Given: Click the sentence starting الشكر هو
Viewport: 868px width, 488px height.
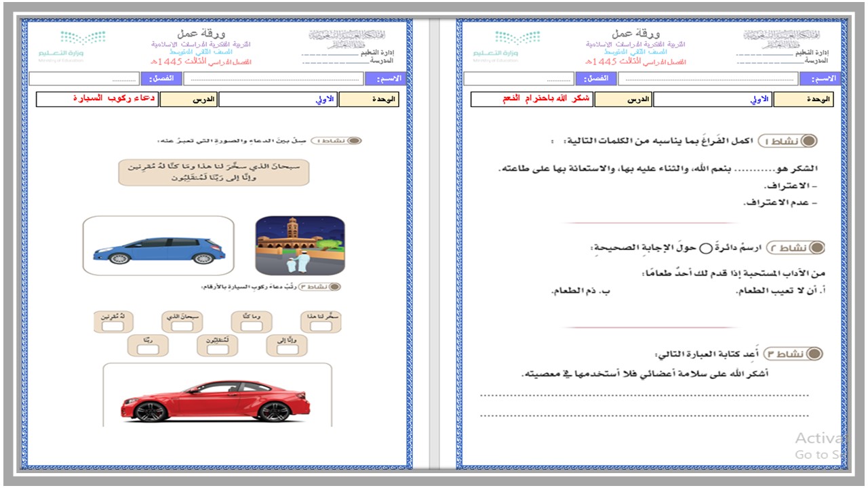Looking at the screenshot, I should 658,168.
